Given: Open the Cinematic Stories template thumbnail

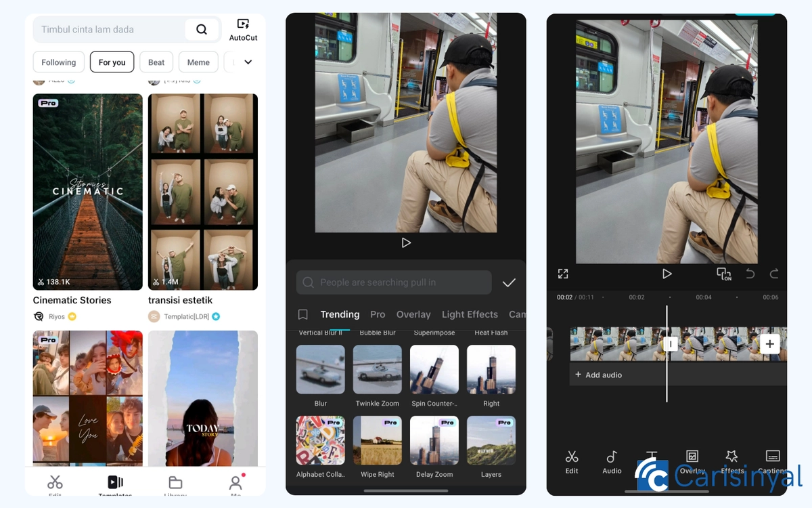Looking at the screenshot, I should [88, 192].
